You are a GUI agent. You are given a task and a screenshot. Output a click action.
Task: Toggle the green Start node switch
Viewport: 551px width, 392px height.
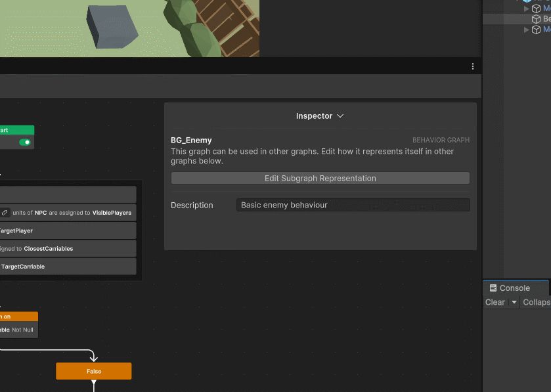[x=25, y=142]
